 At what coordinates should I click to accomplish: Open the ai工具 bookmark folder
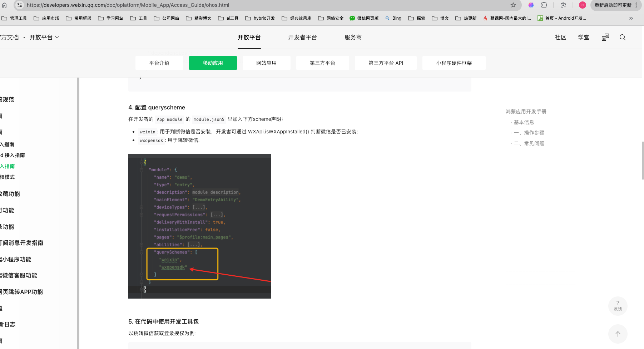(228, 18)
